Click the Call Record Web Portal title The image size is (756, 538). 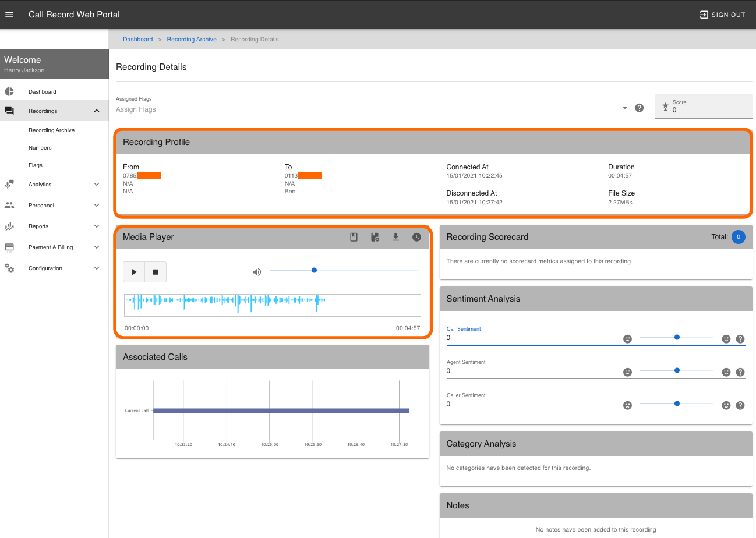pos(75,15)
